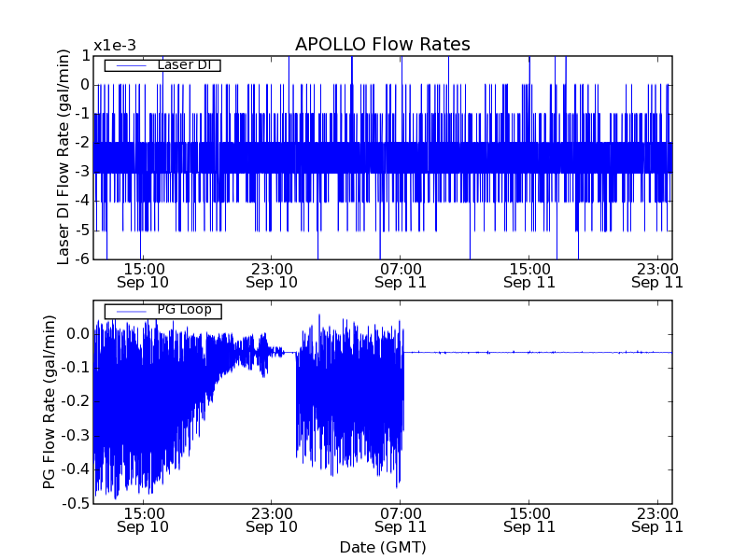Click the '1' tick on the Laser DI axis
The height and width of the screenshot is (560, 747).
85,56
